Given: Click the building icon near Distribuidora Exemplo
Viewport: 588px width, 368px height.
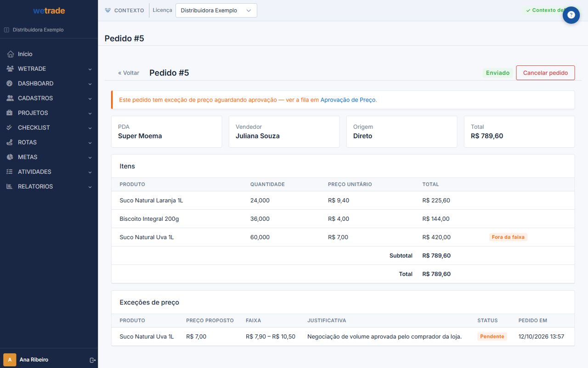Looking at the screenshot, I should tap(6, 30).
